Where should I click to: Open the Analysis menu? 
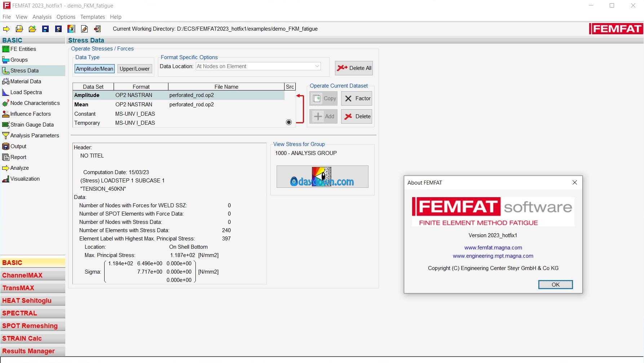coord(42,17)
